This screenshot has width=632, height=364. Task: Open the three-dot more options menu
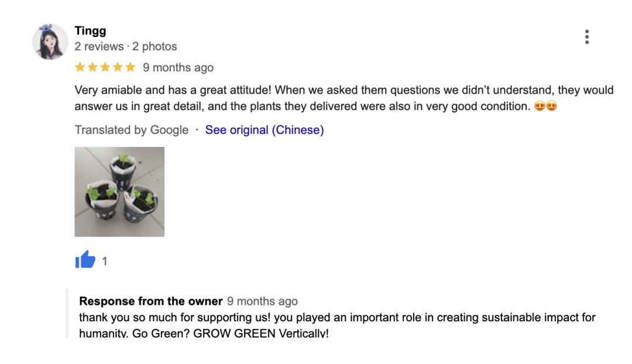tap(586, 37)
